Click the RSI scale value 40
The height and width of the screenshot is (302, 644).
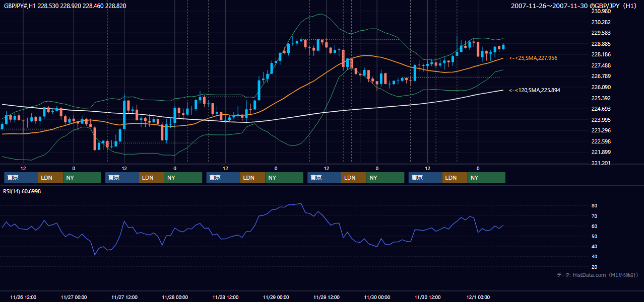595,246
